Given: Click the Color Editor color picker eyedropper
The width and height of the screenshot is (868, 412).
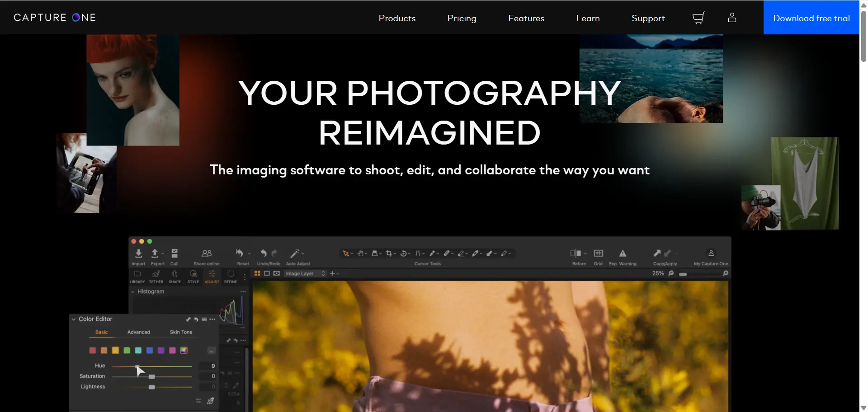Looking at the screenshot, I should tap(210, 401).
